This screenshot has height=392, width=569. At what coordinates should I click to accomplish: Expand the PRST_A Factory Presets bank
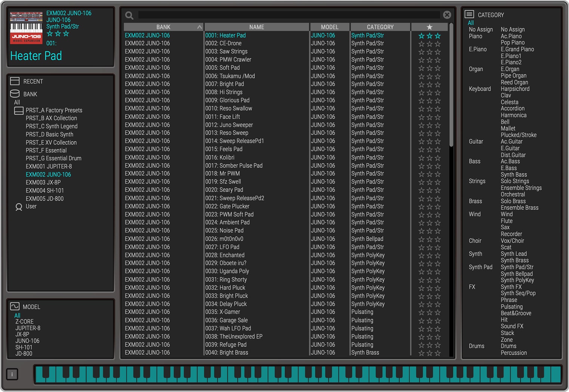pos(19,111)
